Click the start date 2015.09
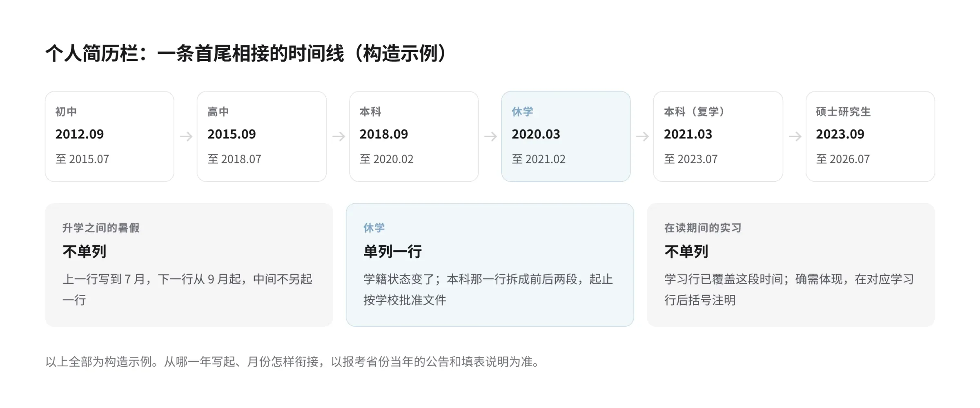The image size is (980, 408). pos(232,134)
